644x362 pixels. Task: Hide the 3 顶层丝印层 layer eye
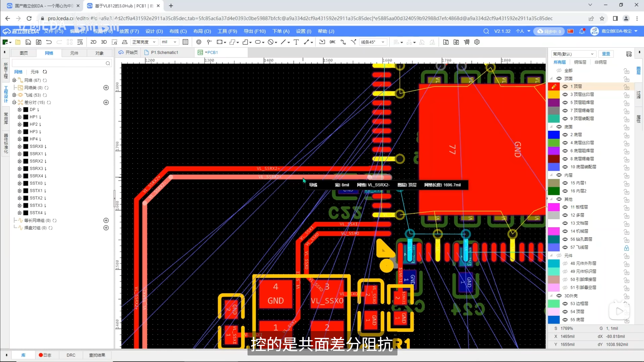click(565, 95)
